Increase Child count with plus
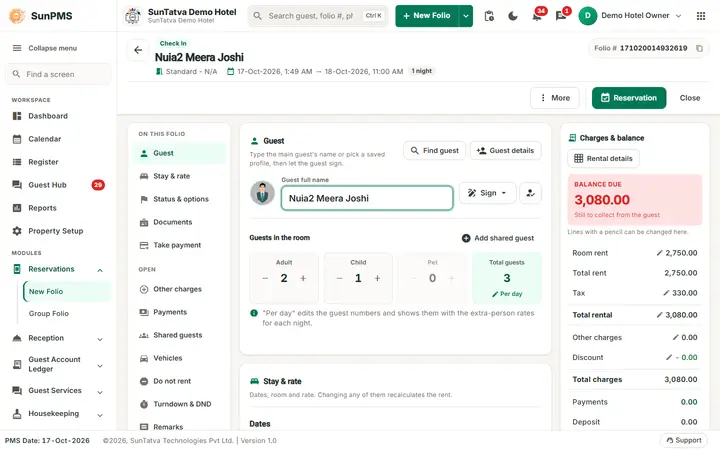 click(x=377, y=278)
